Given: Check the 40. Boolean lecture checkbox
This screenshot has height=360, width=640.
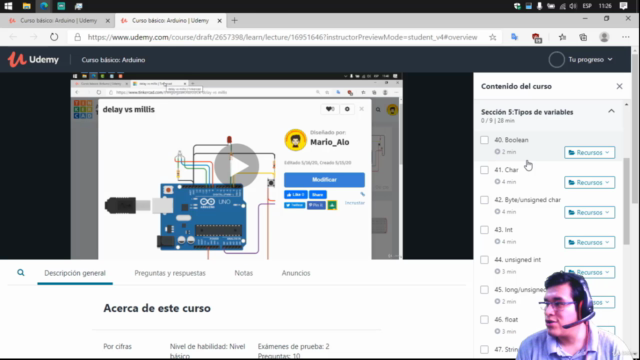Looking at the screenshot, I should 484,140.
